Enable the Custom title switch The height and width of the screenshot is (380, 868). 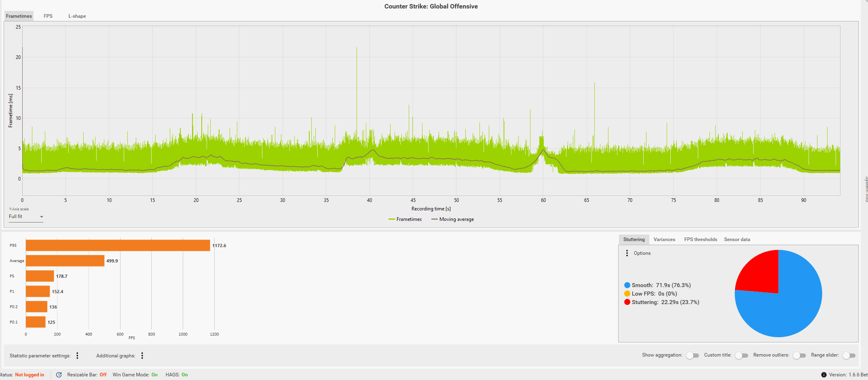tap(741, 355)
